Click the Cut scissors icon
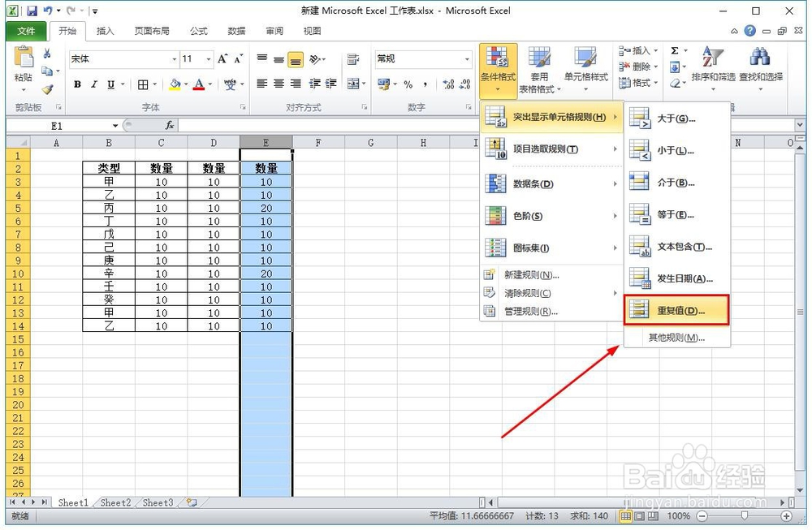Screen dimensions: 812x530 (47, 54)
